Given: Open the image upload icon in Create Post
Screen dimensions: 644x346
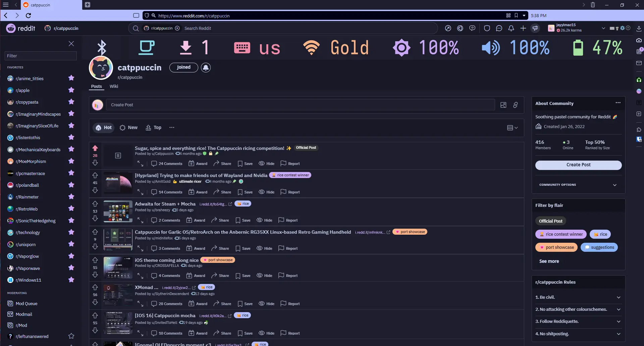Looking at the screenshot, I should click(503, 105).
